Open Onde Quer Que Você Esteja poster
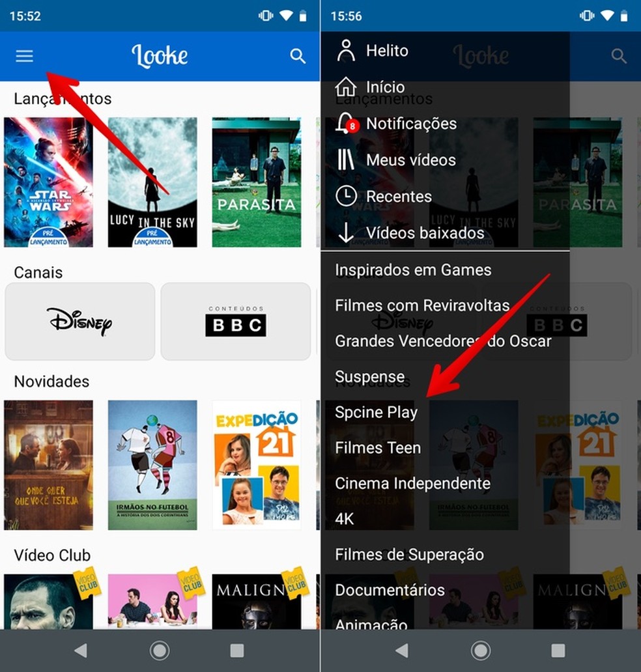641x672 pixels. [48, 465]
